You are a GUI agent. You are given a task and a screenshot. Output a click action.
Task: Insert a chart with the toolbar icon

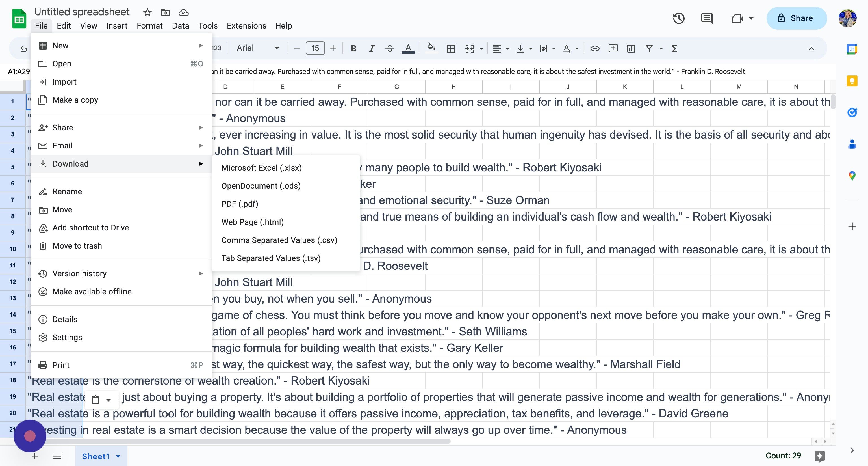point(631,49)
